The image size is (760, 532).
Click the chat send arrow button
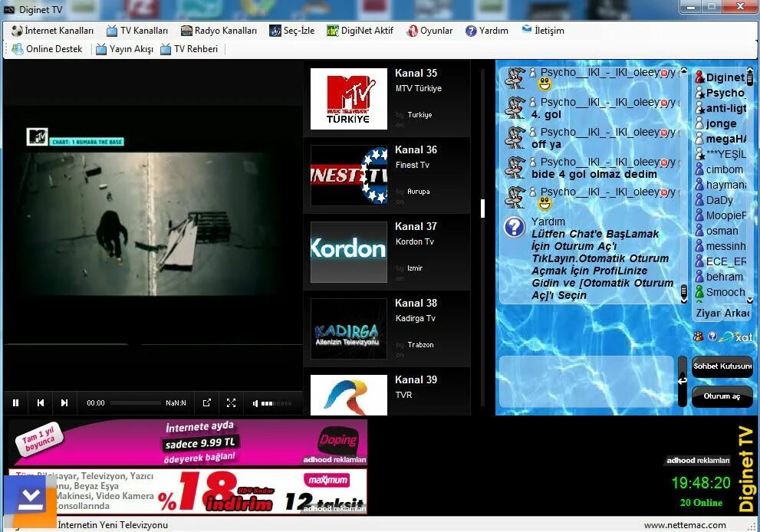[683, 381]
